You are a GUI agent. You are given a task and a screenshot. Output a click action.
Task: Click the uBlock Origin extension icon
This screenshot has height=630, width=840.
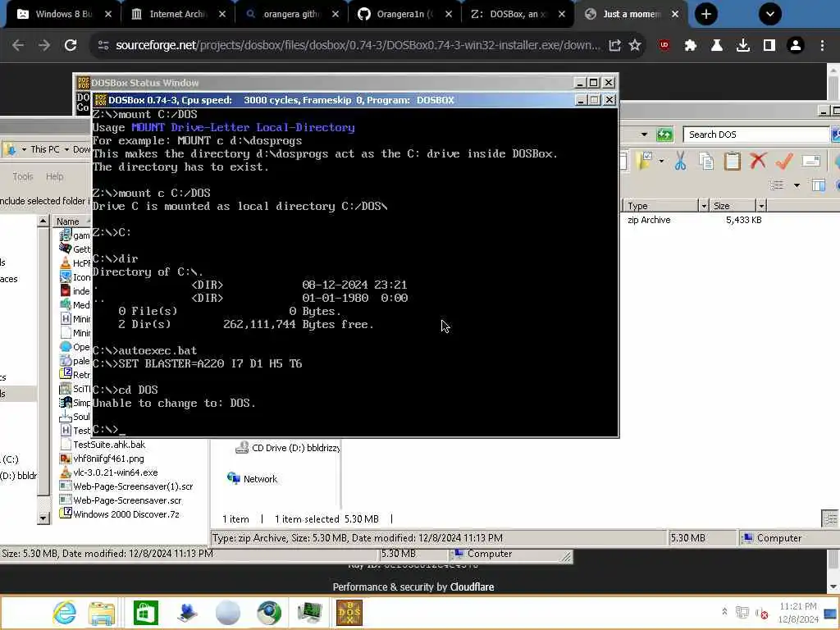click(664, 46)
